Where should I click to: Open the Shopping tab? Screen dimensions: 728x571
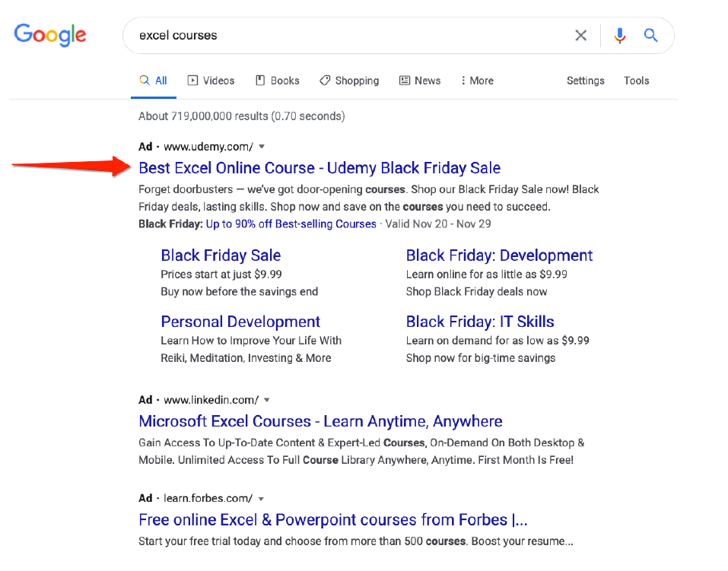(349, 81)
